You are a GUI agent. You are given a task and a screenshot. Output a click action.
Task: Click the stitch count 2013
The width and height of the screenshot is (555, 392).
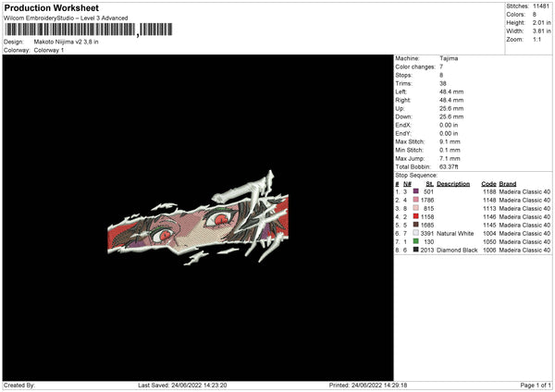[427, 250]
